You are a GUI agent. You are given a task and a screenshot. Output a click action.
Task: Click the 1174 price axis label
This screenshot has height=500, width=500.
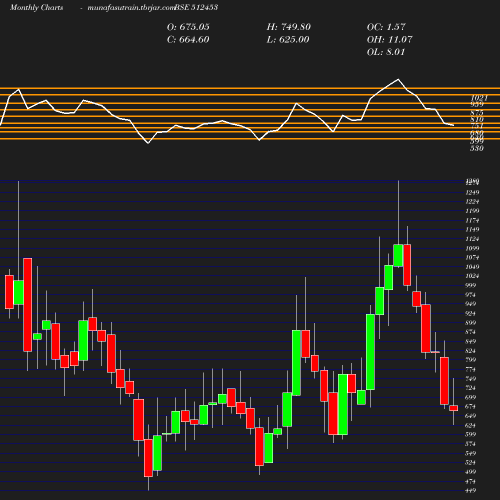[x=472, y=220]
